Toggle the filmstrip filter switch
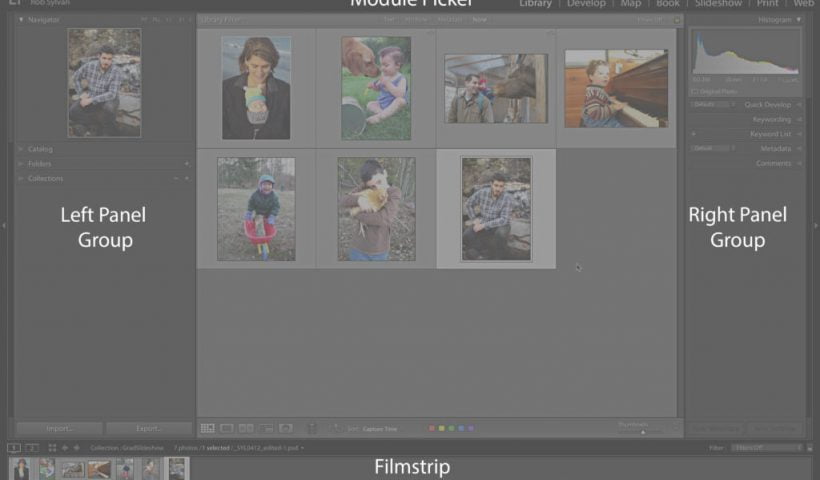Screen dimensions: 820x480 click(x=809, y=448)
